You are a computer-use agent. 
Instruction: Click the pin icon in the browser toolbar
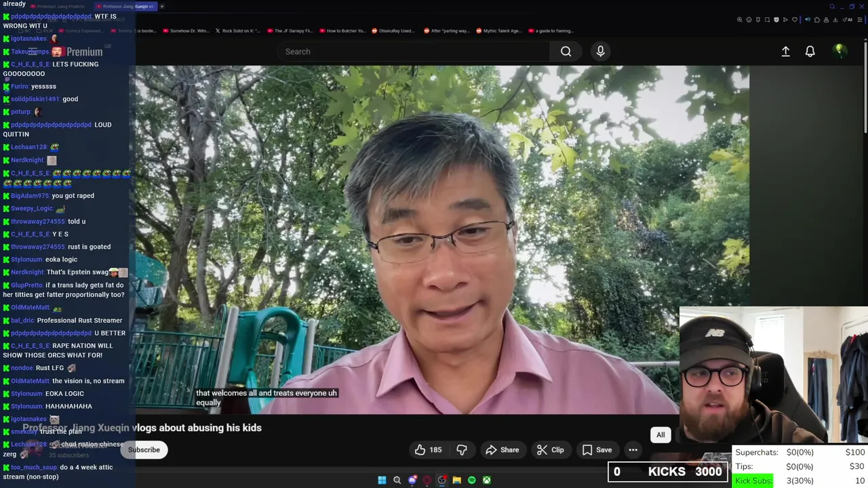[758, 20]
